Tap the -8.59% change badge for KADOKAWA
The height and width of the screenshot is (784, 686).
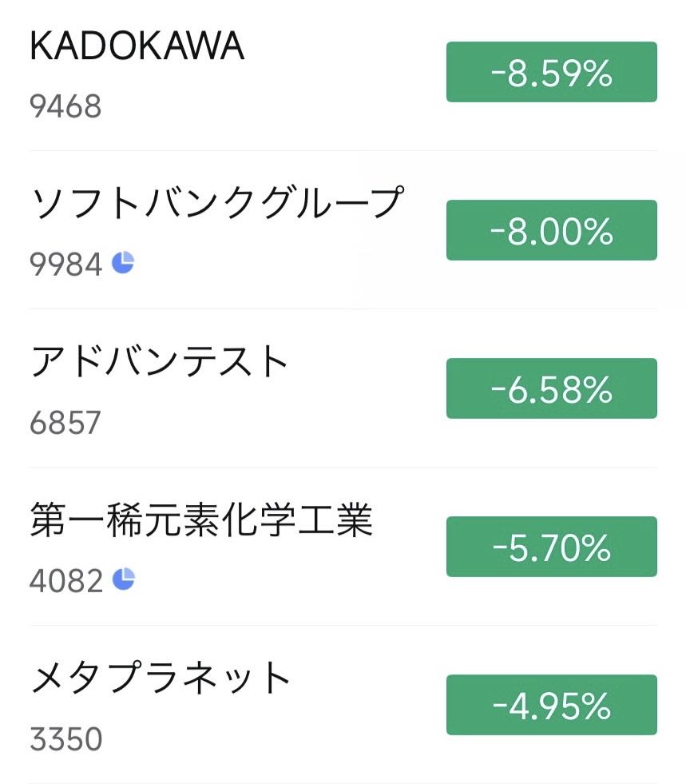(551, 73)
